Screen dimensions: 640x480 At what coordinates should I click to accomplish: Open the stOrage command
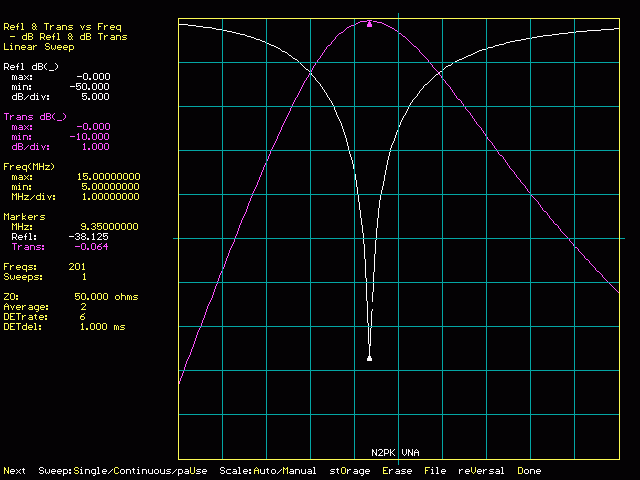tap(350, 471)
